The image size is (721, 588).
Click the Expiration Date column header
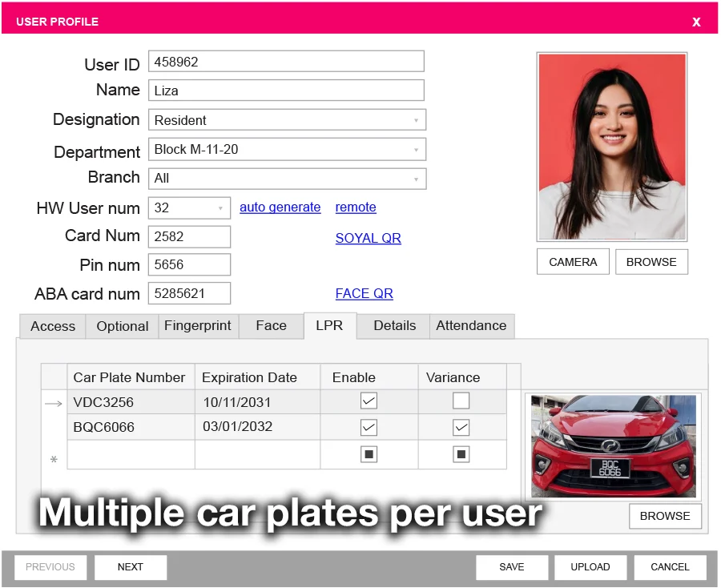[x=257, y=377]
